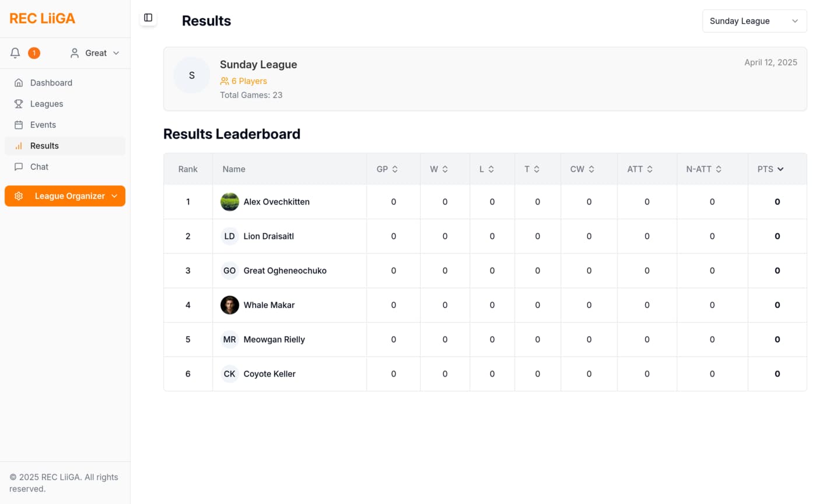Screen dimensions: 840x504
Task: Open the Leagues menu item
Action: click(x=47, y=104)
